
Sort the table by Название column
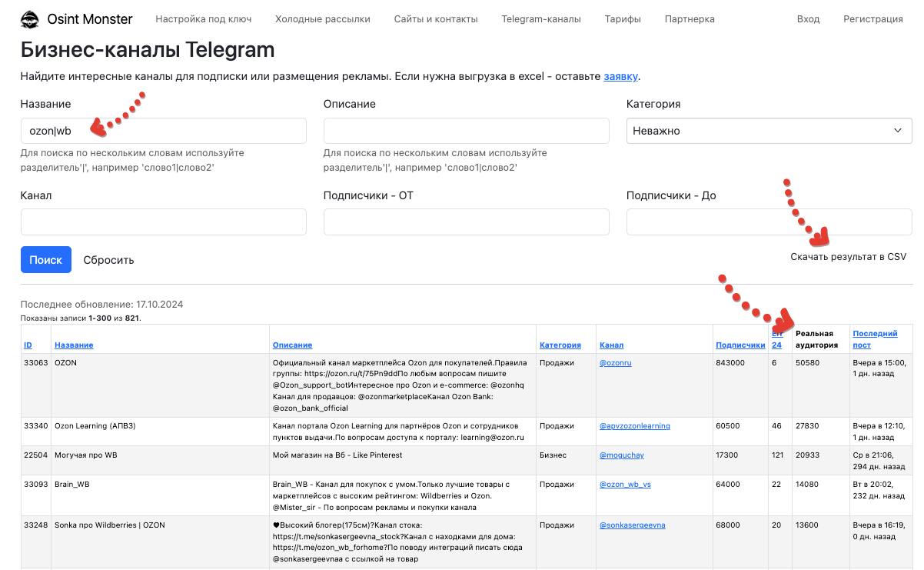point(75,345)
